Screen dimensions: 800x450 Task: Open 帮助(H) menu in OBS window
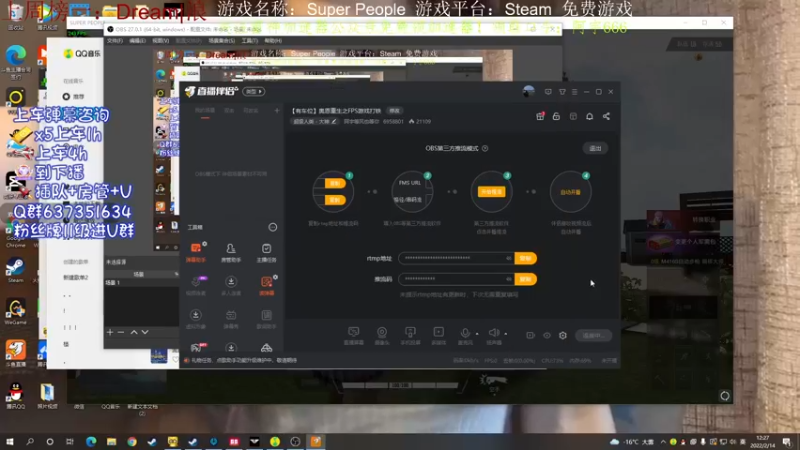[273, 41]
